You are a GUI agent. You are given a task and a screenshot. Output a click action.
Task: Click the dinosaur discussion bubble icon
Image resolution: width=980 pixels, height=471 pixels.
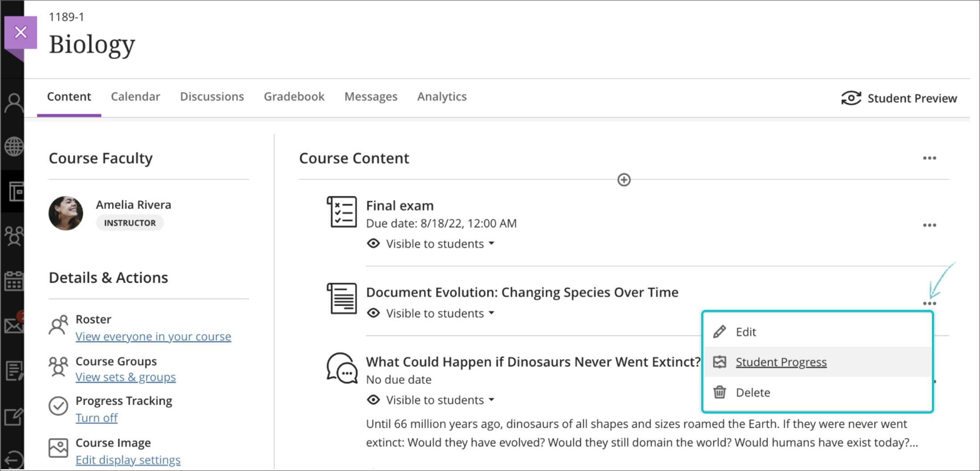point(342,368)
